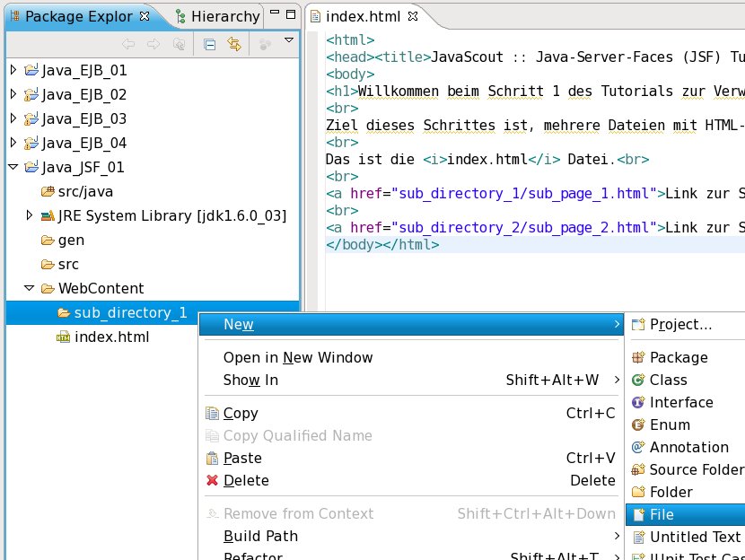
Task: Choose Open in New Window
Action: pyautogui.click(x=297, y=358)
